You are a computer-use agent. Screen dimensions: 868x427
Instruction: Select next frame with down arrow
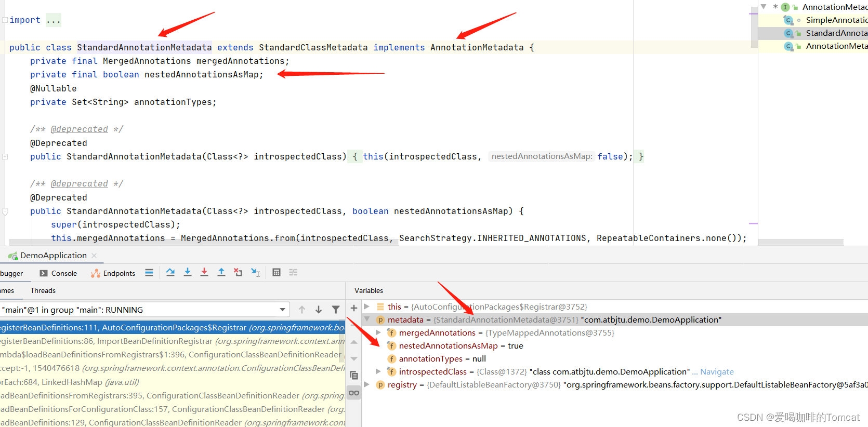tap(319, 310)
